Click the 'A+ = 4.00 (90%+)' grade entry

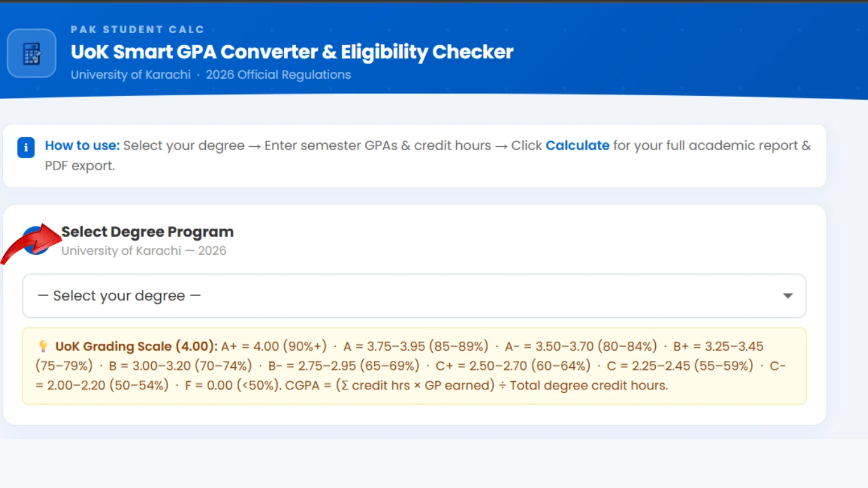click(x=273, y=346)
